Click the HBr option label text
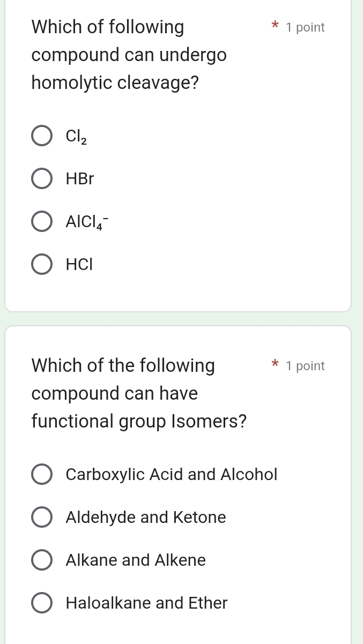Screen dimensions: 363x644 click(x=79, y=178)
